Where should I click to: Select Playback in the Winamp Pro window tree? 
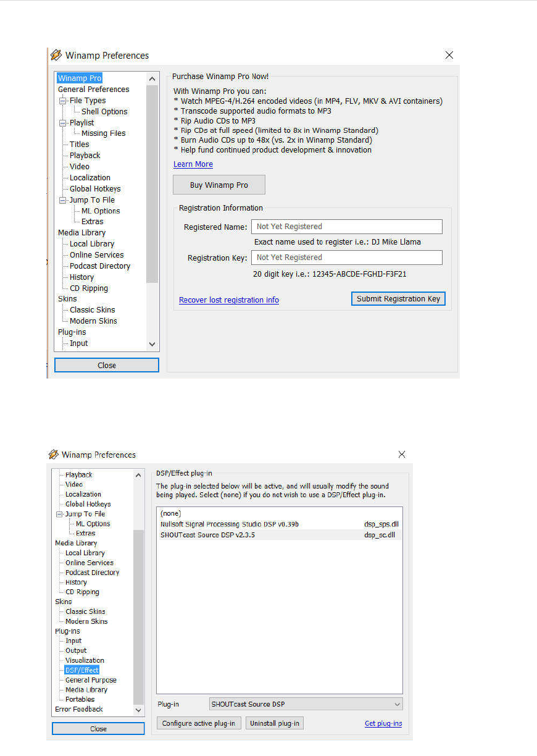(85, 156)
